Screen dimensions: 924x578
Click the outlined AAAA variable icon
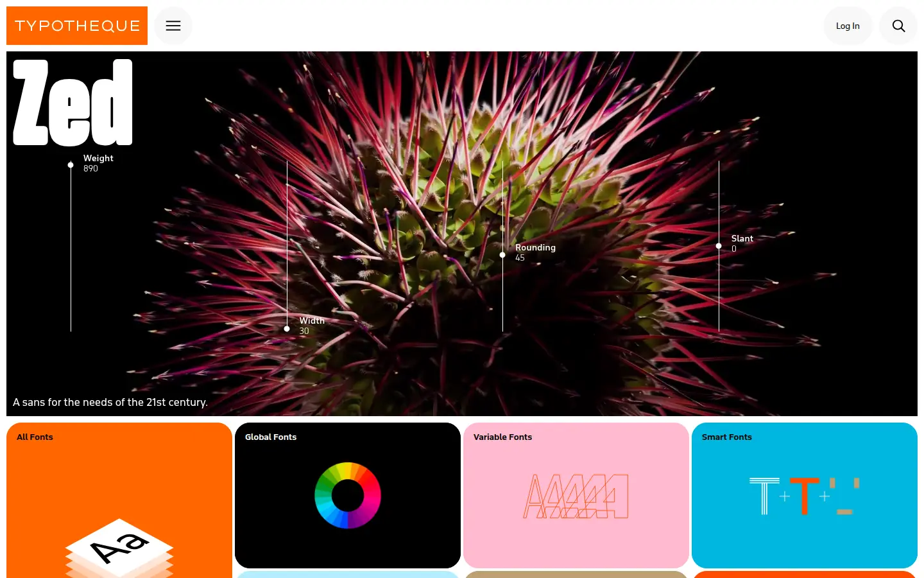coord(576,496)
